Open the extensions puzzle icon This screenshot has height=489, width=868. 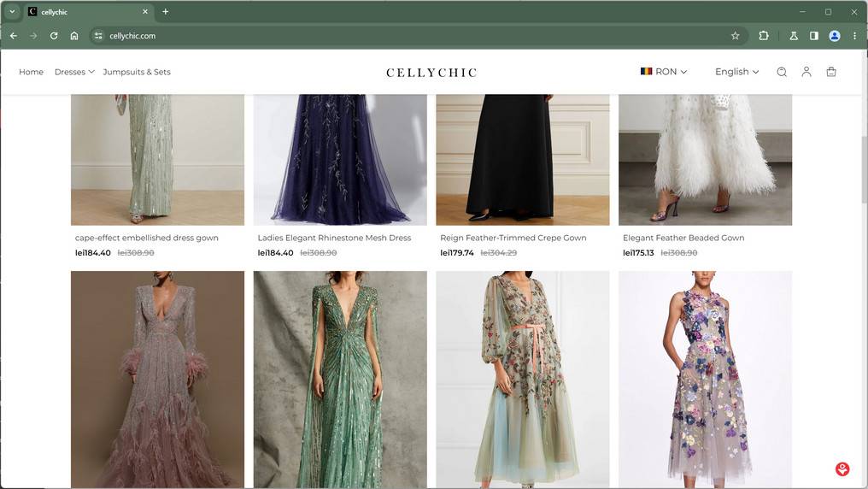(764, 35)
